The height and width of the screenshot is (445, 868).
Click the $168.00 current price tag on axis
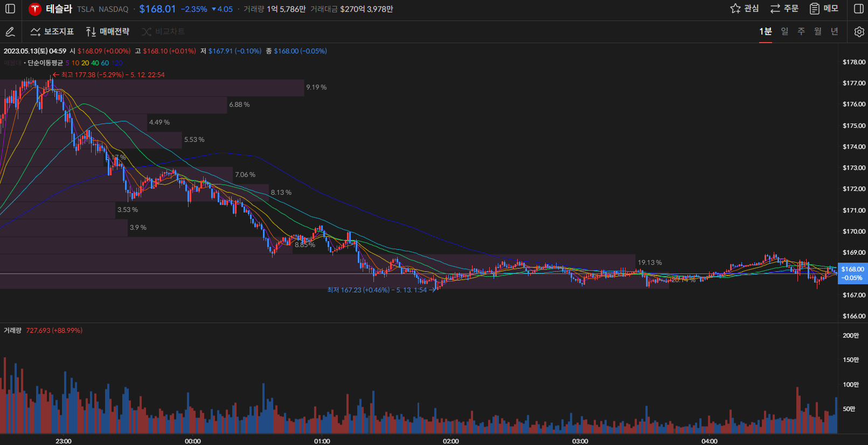pos(852,273)
